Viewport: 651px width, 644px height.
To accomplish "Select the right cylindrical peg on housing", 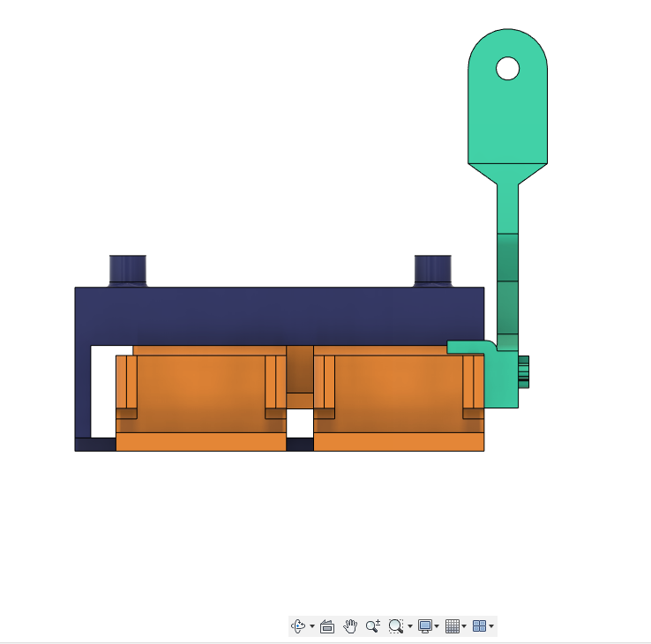I will click(x=432, y=271).
